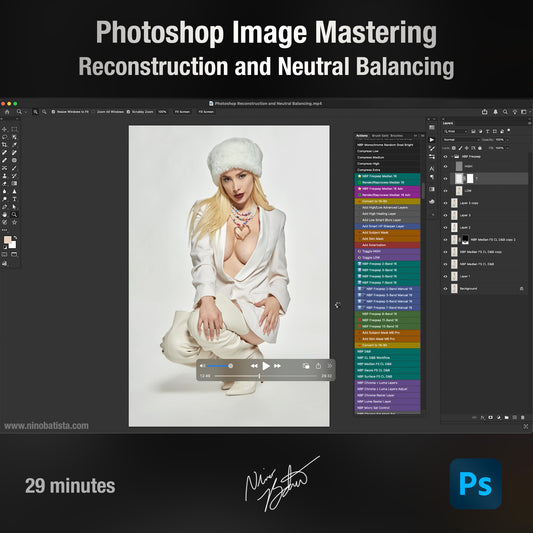Click the Search magnifier at top right

(505, 112)
